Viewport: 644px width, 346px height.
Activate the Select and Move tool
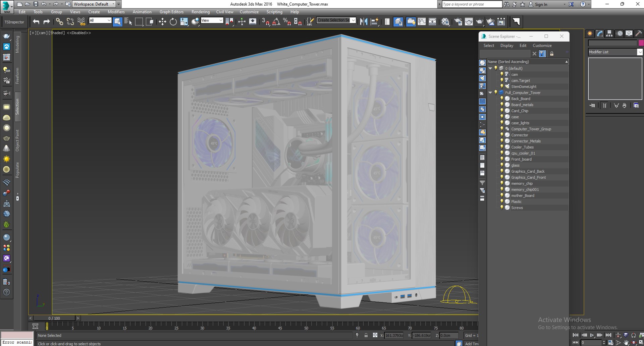click(x=162, y=22)
